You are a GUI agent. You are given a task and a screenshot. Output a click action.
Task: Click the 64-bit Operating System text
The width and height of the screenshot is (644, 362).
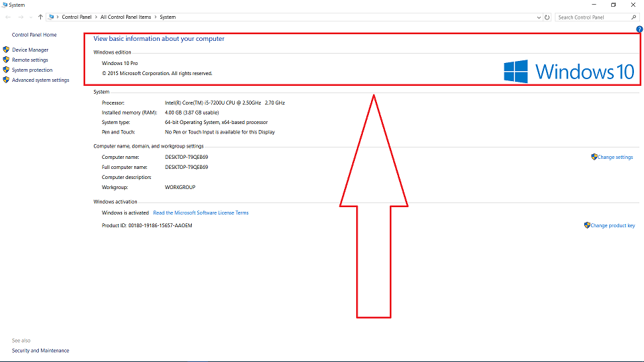(216, 122)
